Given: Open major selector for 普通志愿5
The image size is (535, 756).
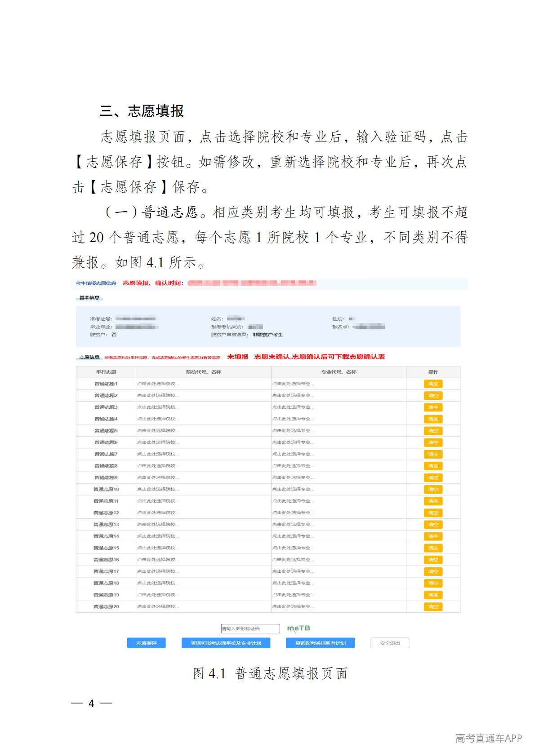Looking at the screenshot, I should pyautogui.click(x=339, y=430).
